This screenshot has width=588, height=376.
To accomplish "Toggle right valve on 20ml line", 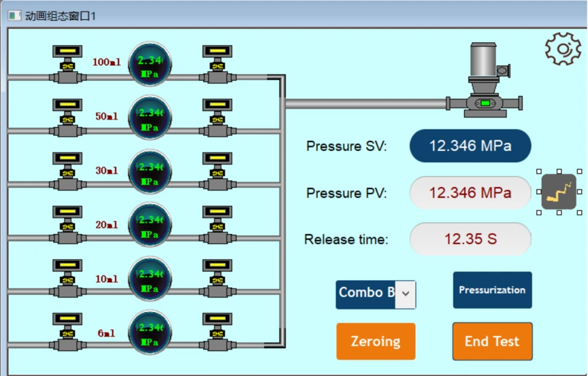I will [218, 225].
